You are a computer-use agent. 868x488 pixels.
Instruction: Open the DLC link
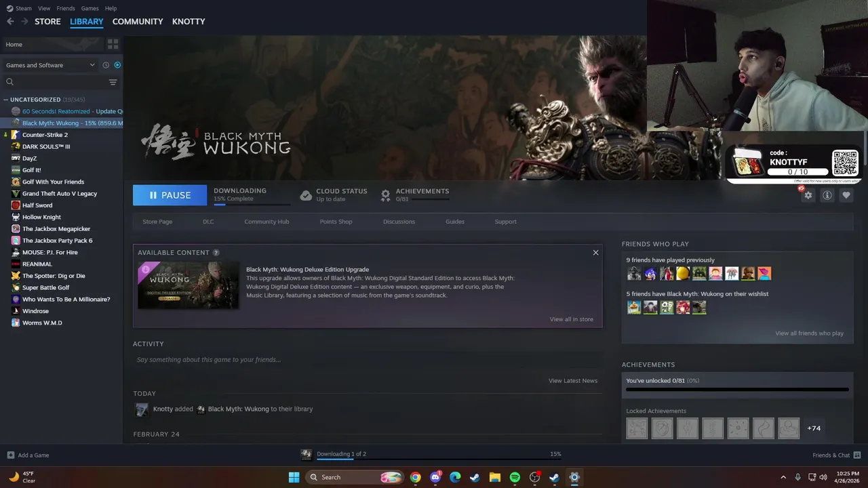(208, 222)
